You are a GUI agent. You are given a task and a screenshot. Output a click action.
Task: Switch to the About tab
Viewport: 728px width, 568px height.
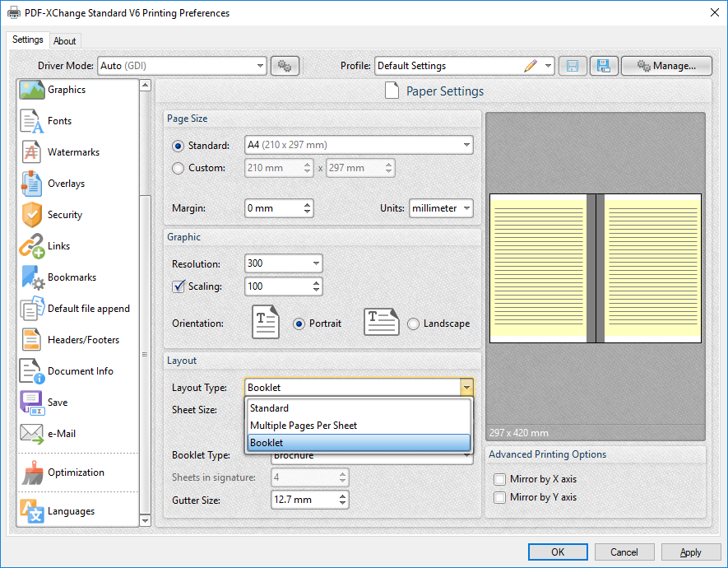click(65, 41)
